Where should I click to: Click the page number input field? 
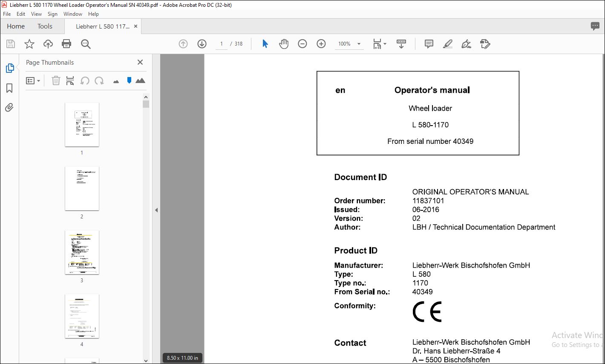(222, 44)
